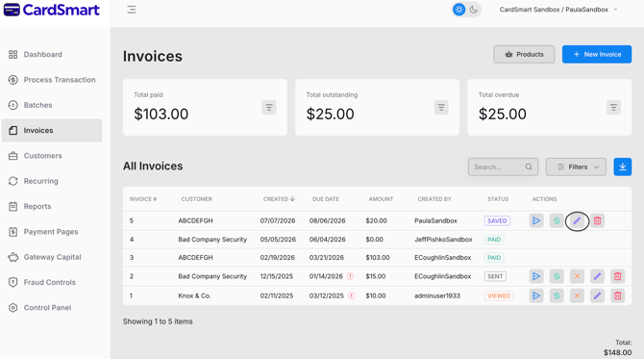
Task: Click adminuser1933 in the Created By column
Action: click(437, 295)
